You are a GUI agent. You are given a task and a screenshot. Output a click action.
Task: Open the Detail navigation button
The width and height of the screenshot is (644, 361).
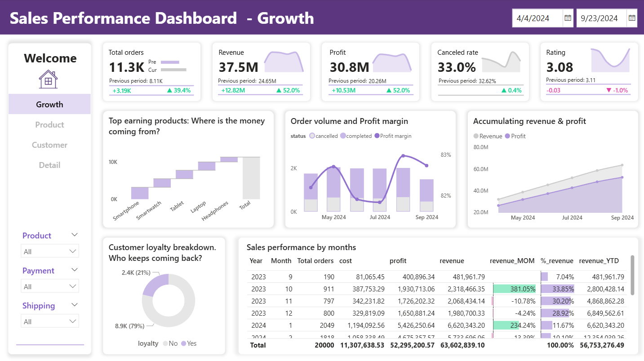coord(49,165)
